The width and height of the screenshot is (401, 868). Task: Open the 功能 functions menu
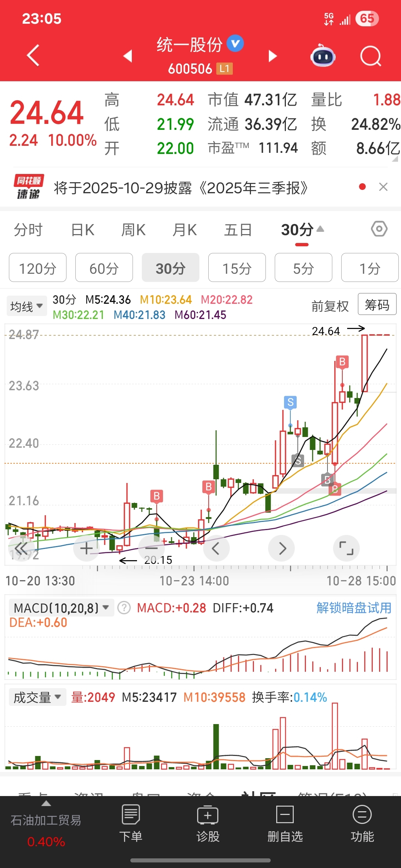362,823
